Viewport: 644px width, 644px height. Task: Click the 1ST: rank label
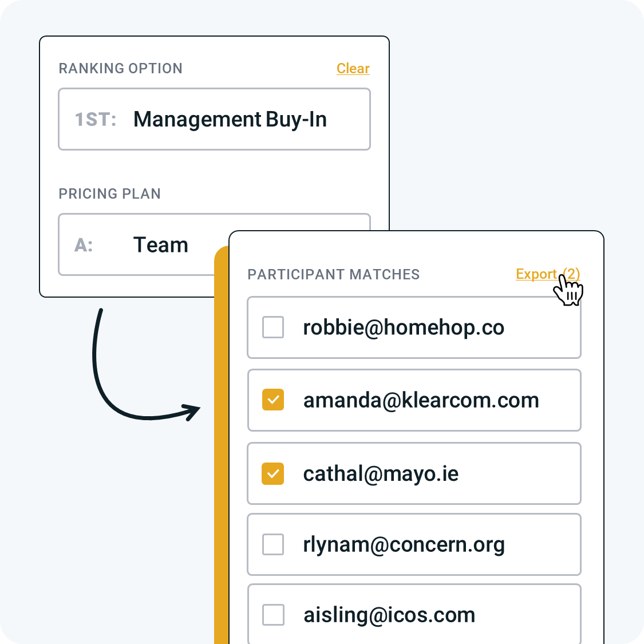tap(96, 120)
